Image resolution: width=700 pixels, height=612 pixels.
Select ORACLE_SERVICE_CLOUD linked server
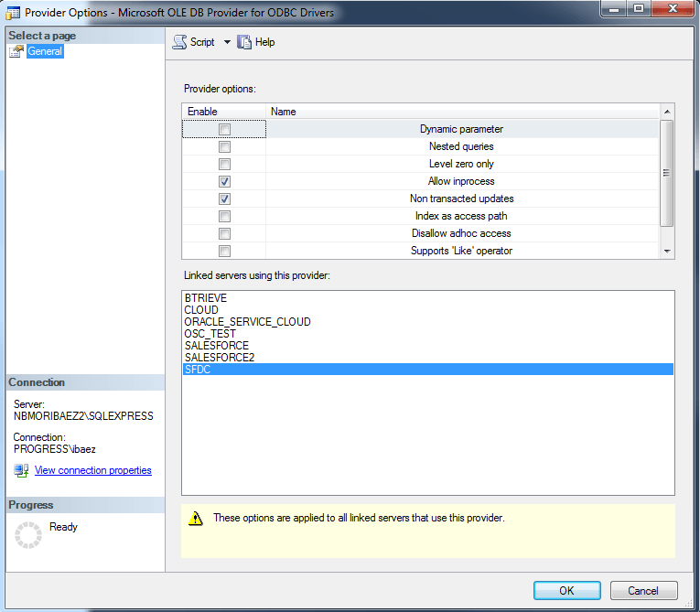(247, 322)
